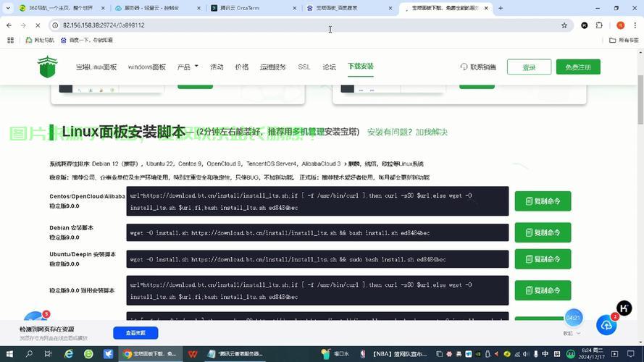Copy the Debian install script command
Screen dimensions: 644x362
pos(543,232)
